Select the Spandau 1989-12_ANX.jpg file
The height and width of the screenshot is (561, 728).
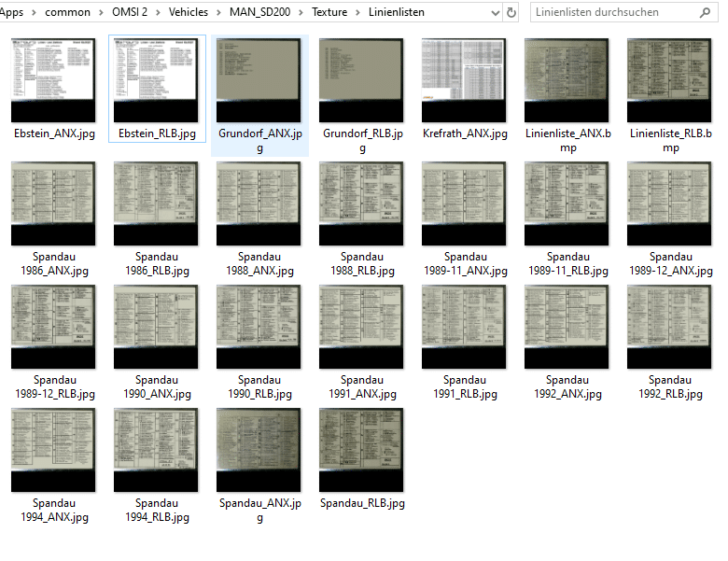[669, 203]
